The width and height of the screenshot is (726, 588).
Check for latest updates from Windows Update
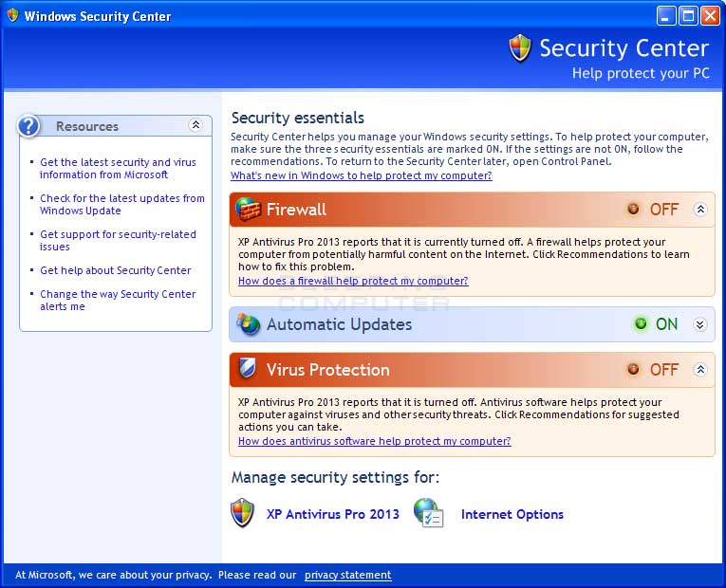(122, 205)
